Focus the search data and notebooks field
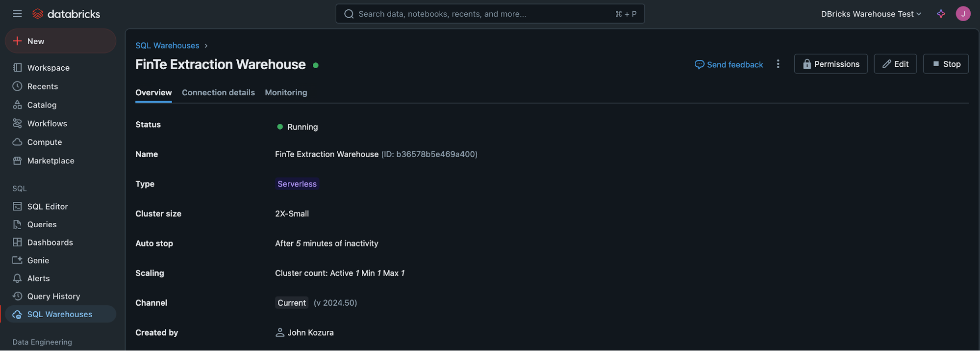This screenshot has height=351, width=980. pyautogui.click(x=490, y=14)
